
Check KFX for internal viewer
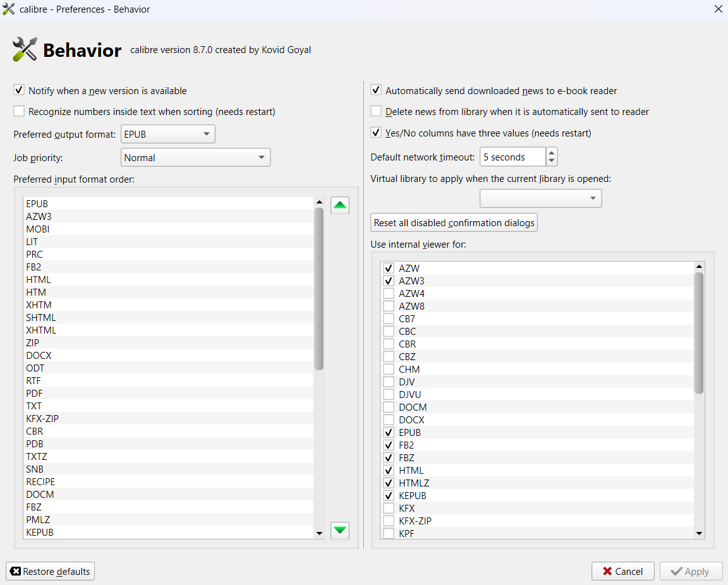click(389, 509)
